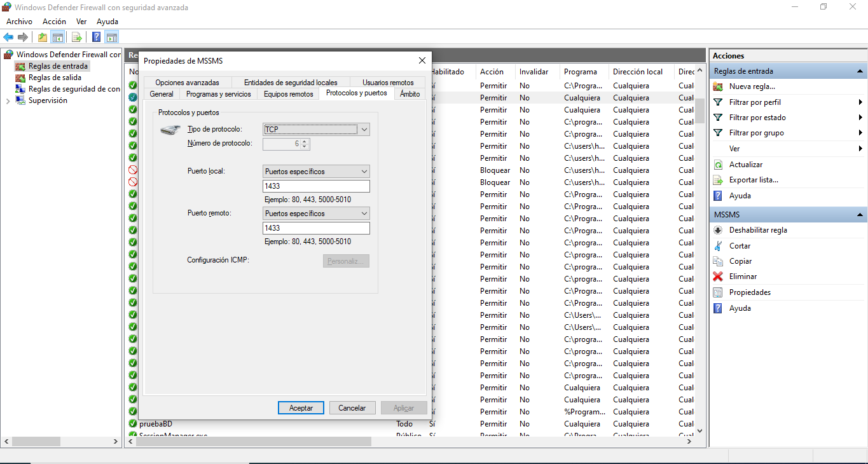Click the Aplicar button

click(x=404, y=408)
